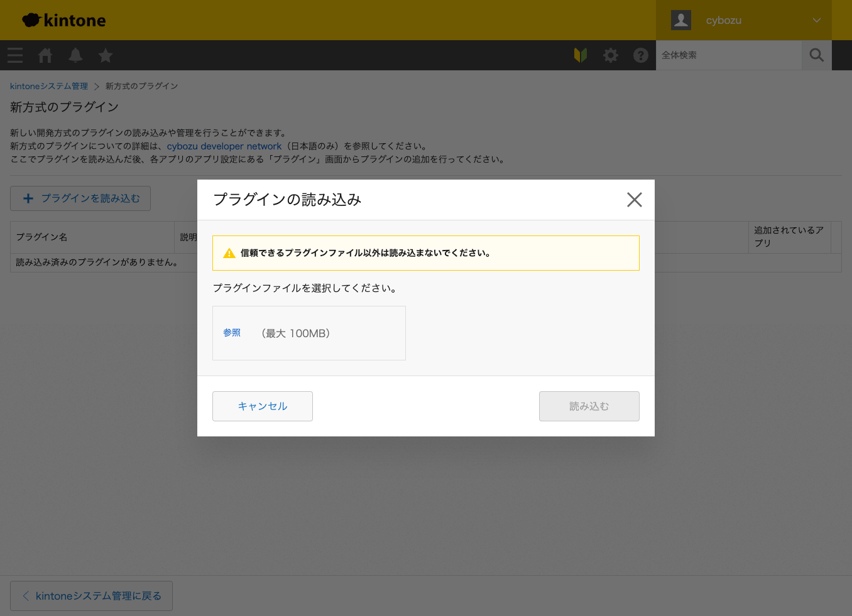This screenshot has height=616, width=852.
Task: Click the （最大 100MB） label
Action: (x=295, y=333)
